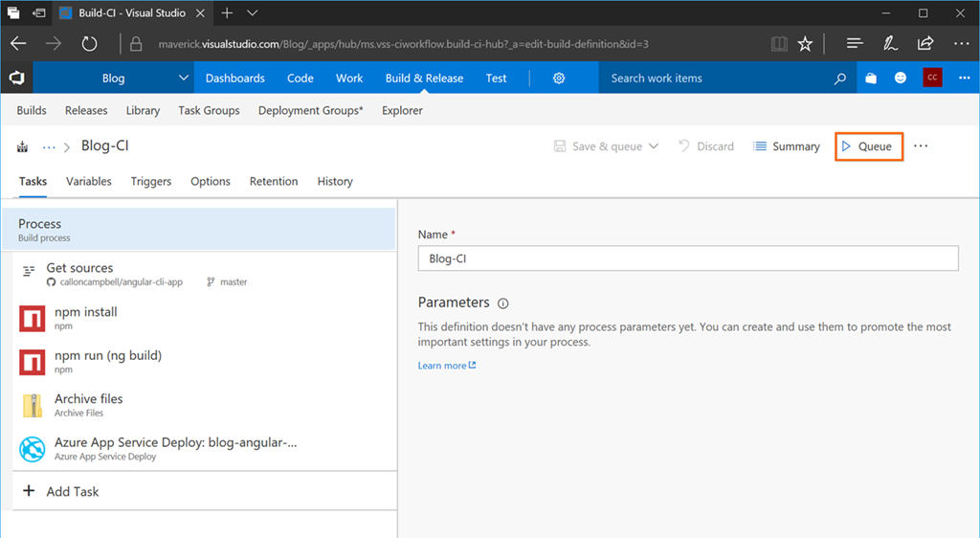
Task: Switch to the Triggers tab
Action: click(151, 181)
